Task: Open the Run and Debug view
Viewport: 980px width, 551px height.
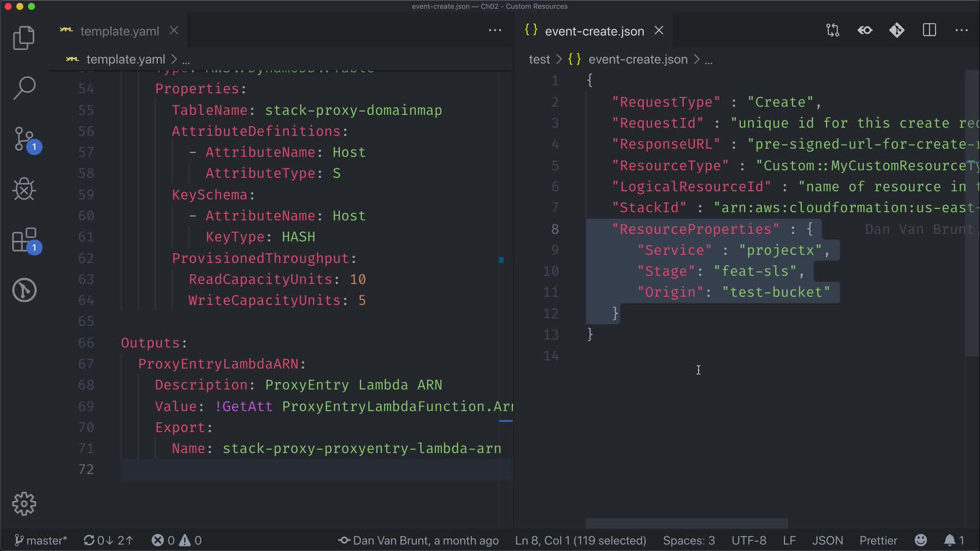Action: pos(23,189)
